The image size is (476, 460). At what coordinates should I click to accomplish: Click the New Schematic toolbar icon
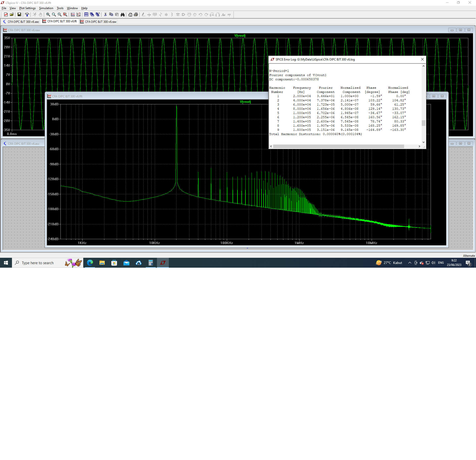[6, 15]
